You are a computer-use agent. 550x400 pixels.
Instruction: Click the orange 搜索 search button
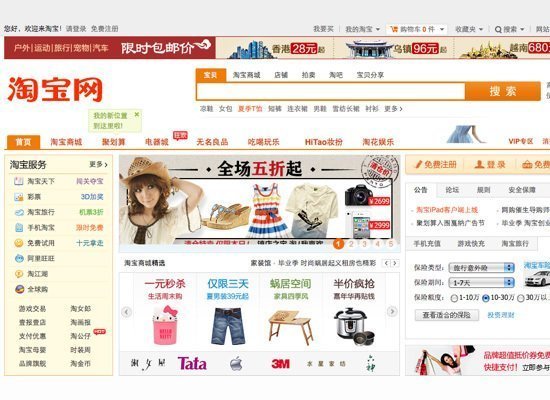pyautogui.click(x=503, y=91)
